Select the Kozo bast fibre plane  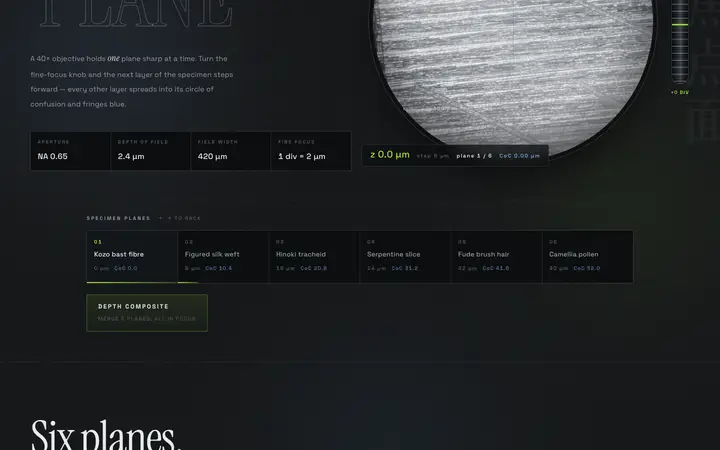[132, 257]
